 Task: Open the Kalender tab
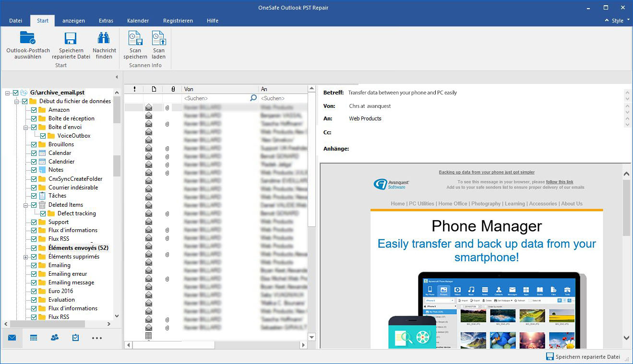tap(138, 21)
